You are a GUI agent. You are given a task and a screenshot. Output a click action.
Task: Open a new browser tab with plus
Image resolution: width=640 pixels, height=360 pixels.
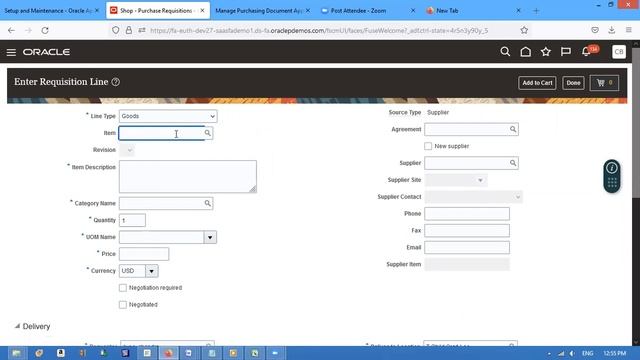click(x=536, y=11)
